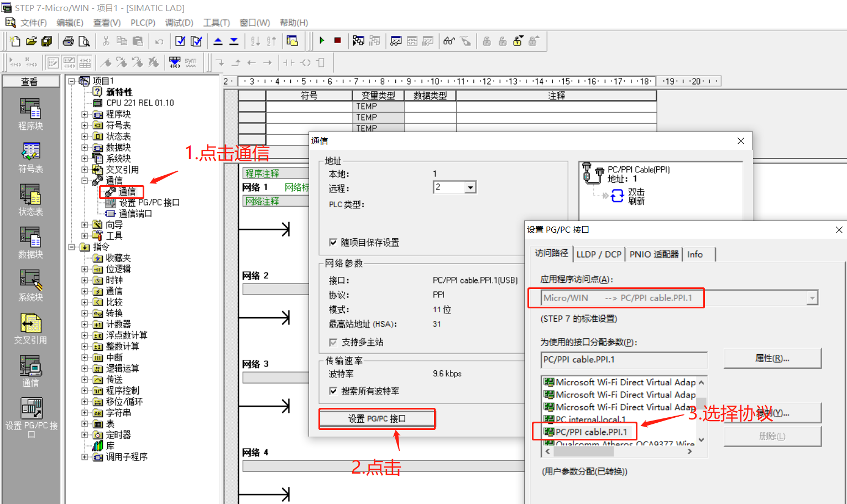847x504 pixels.
Task: Open 状态表 in the left navigation bar
Action: pyautogui.click(x=30, y=200)
